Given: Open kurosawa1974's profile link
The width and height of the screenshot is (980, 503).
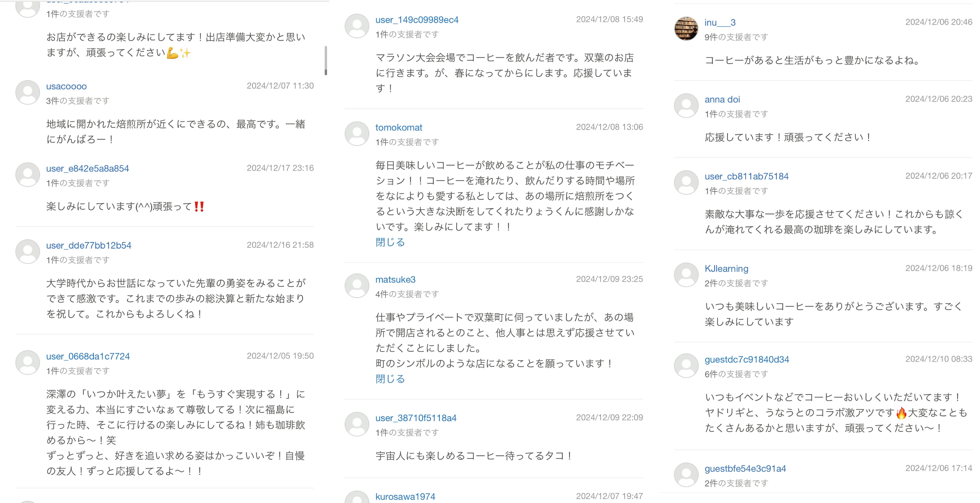Looking at the screenshot, I should coord(405,497).
